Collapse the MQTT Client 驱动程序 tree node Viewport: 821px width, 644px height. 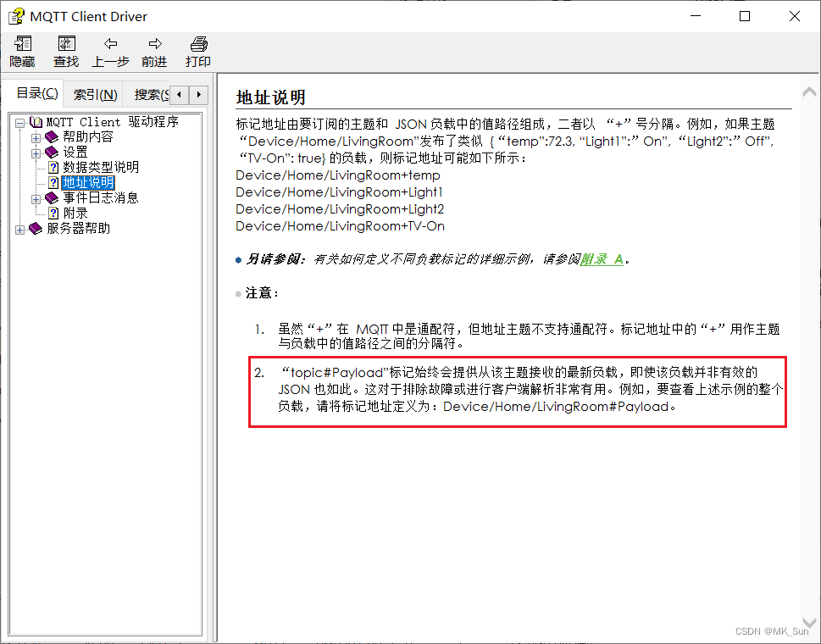point(19,123)
